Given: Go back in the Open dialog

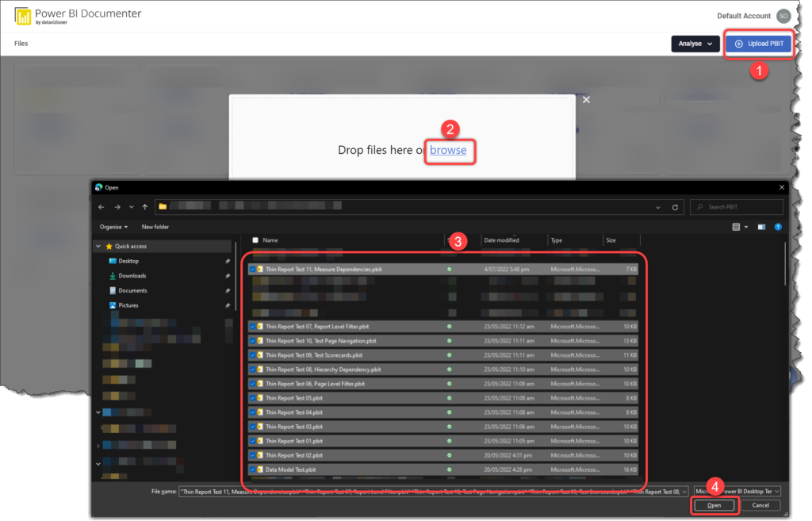Looking at the screenshot, I should (x=101, y=207).
